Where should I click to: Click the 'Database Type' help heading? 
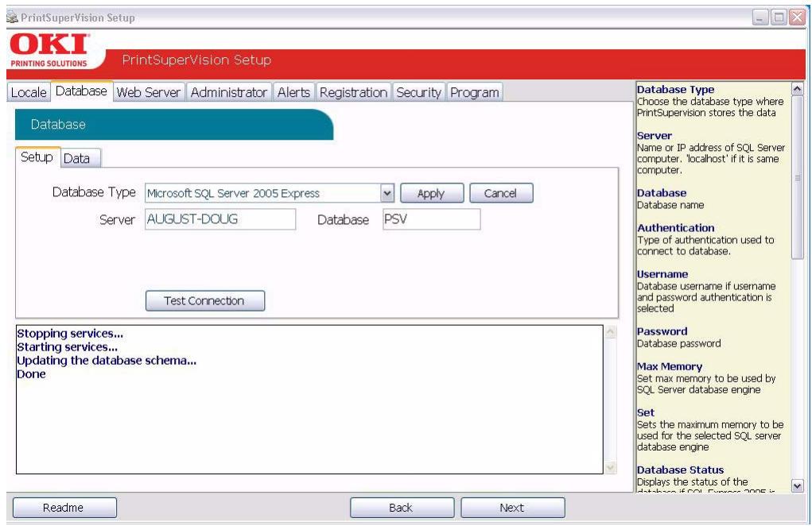pyautogui.click(x=675, y=90)
